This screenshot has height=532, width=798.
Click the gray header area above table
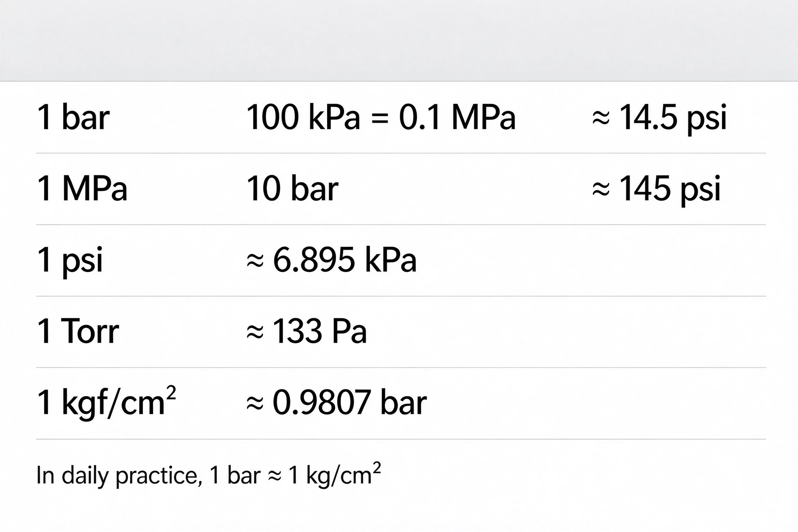399,41
